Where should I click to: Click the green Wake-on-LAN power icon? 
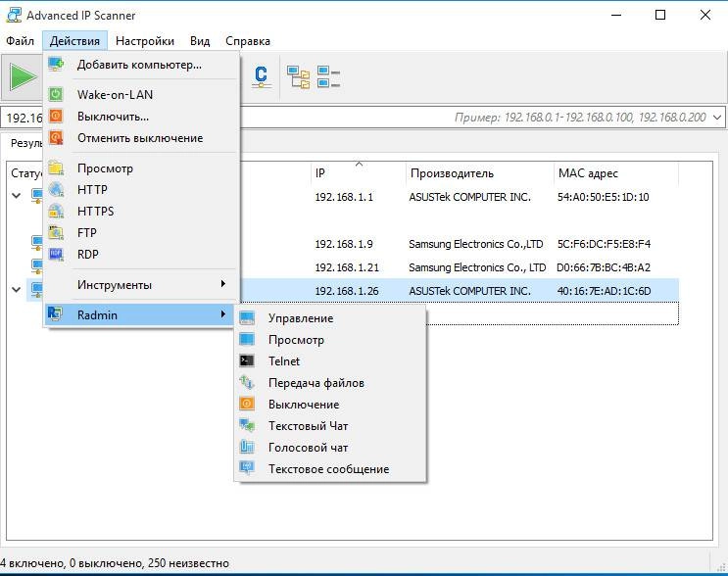56,94
